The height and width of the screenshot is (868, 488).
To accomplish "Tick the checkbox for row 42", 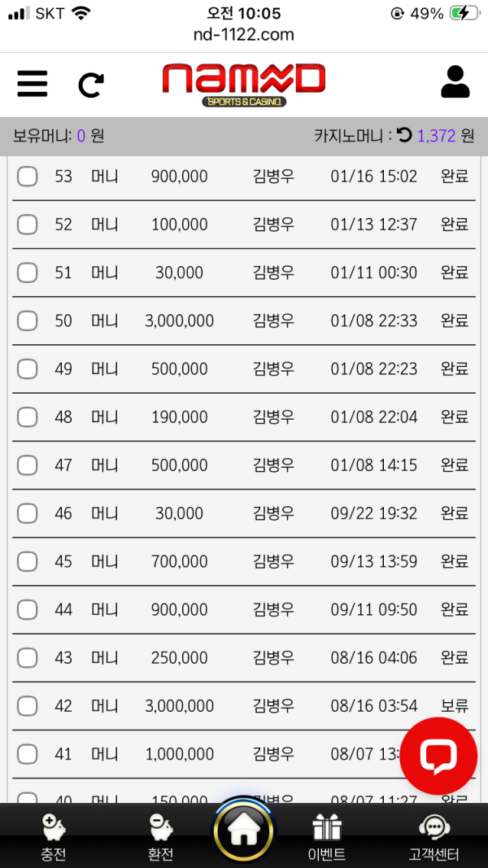I will [28, 706].
